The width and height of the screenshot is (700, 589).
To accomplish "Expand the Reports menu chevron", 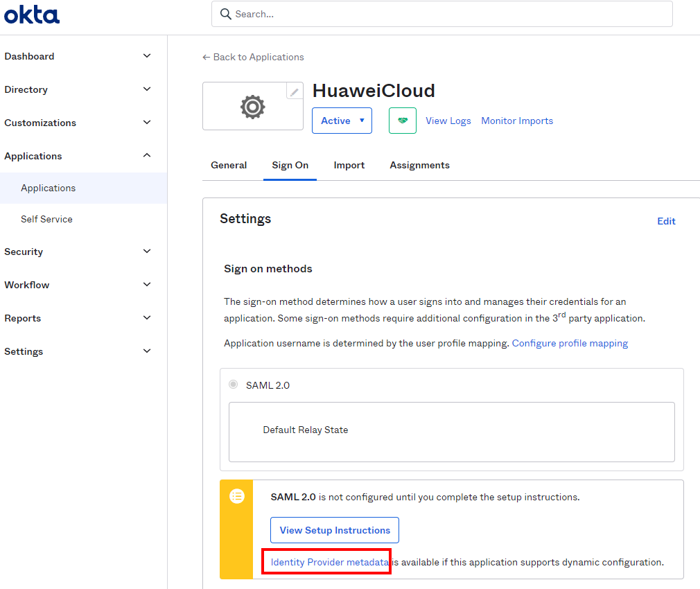I will click(147, 317).
